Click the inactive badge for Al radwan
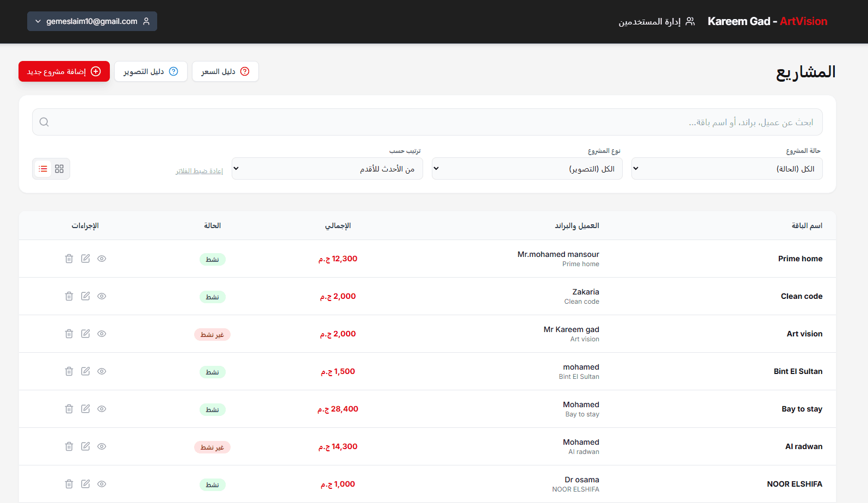The width and height of the screenshot is (868, 503). pyautogui.click(x=212, y=447)
